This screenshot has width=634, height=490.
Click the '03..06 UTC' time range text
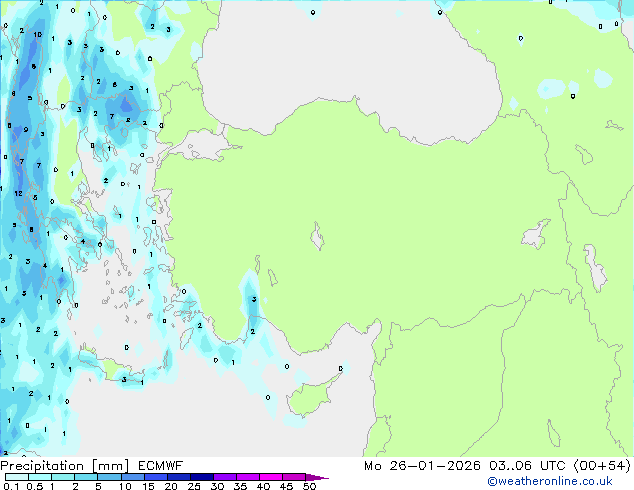[x=527, y=466]
